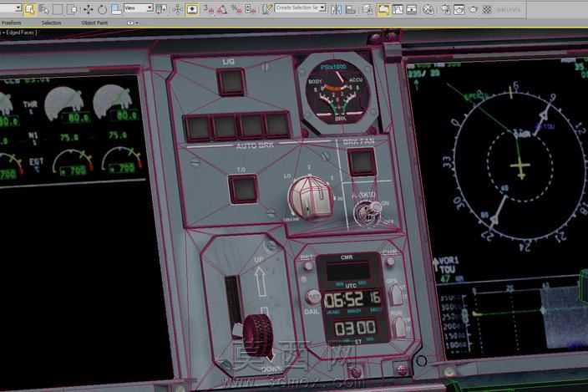Viewport: 588px width, 392px height.
Task: Select the Select and Scale tool
Action: [116, 9]
